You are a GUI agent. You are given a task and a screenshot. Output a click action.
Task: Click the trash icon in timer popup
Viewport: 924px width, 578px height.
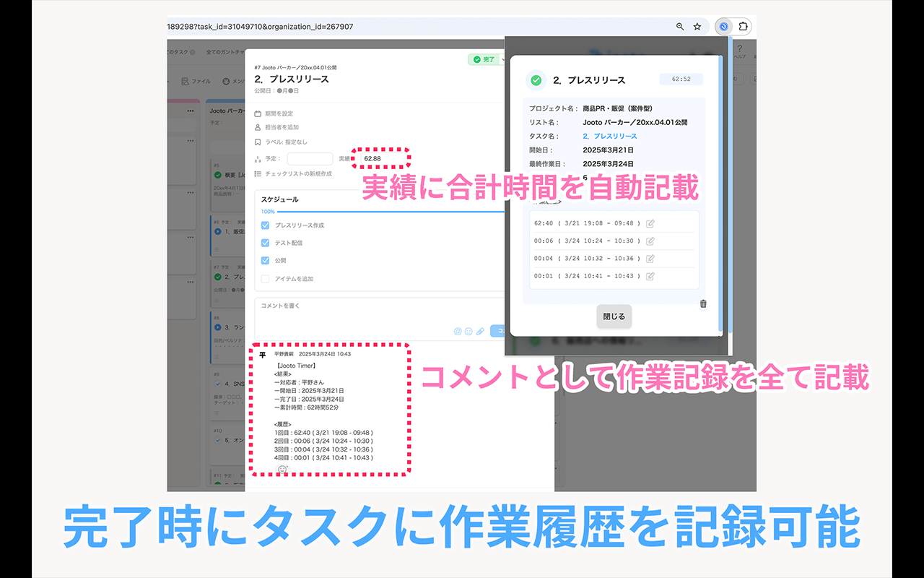[x=703, y=303]
